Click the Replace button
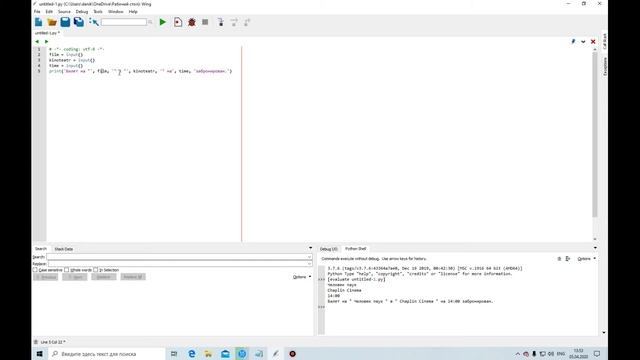Screen dimensions: 640x360 pyautogui.click(x=104, y=277)
